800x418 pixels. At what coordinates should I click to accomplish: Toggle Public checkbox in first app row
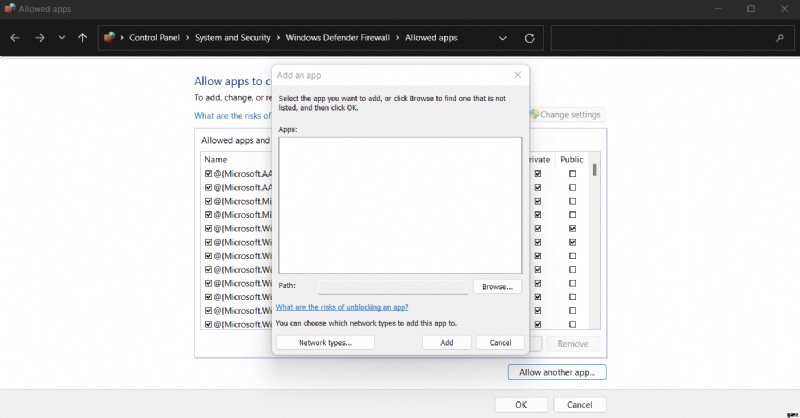coord(572,174)
